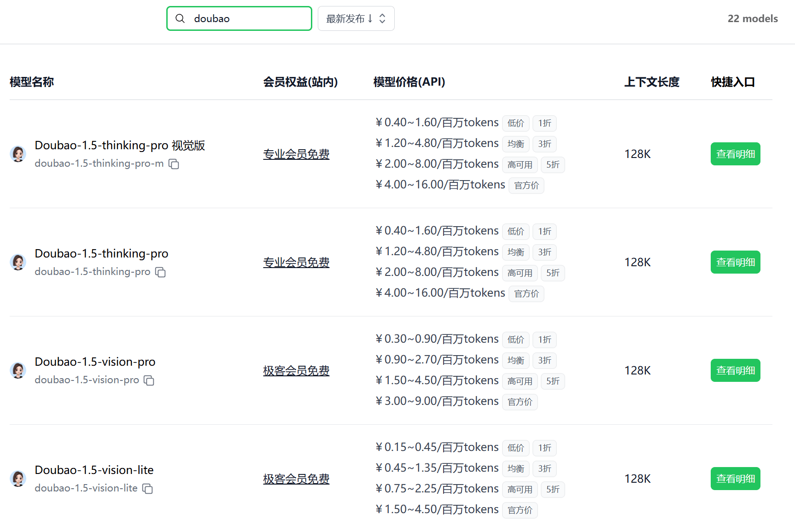Select model name Doubao-1.5-vision-lite
The image size is (795, 532).
point(94,470)
